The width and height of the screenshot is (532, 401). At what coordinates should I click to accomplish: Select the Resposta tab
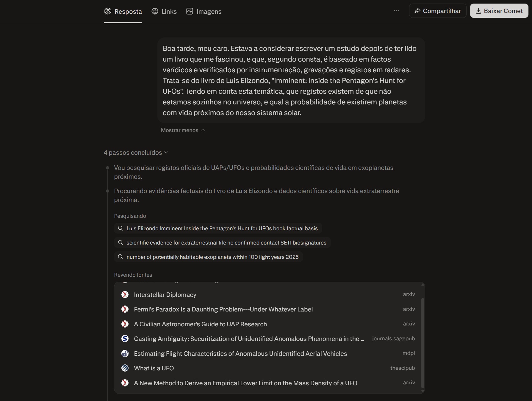[123, 12]
